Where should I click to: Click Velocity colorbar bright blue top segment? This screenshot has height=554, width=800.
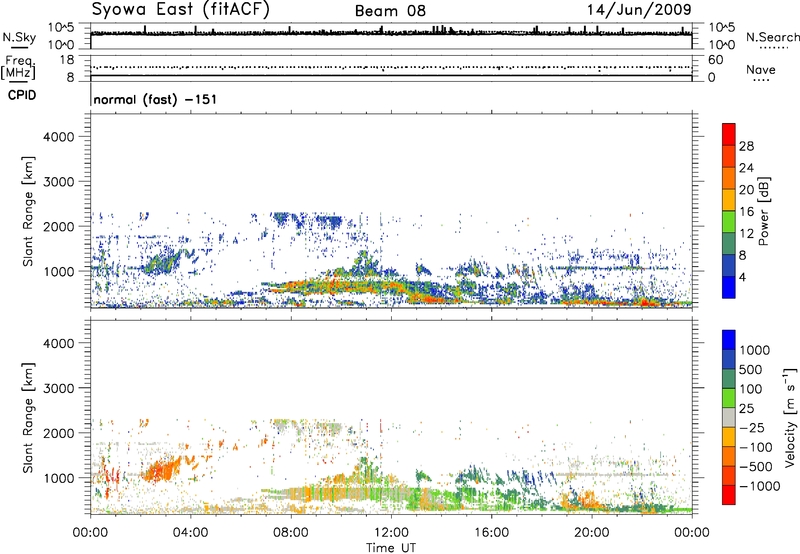pos(729,340)
